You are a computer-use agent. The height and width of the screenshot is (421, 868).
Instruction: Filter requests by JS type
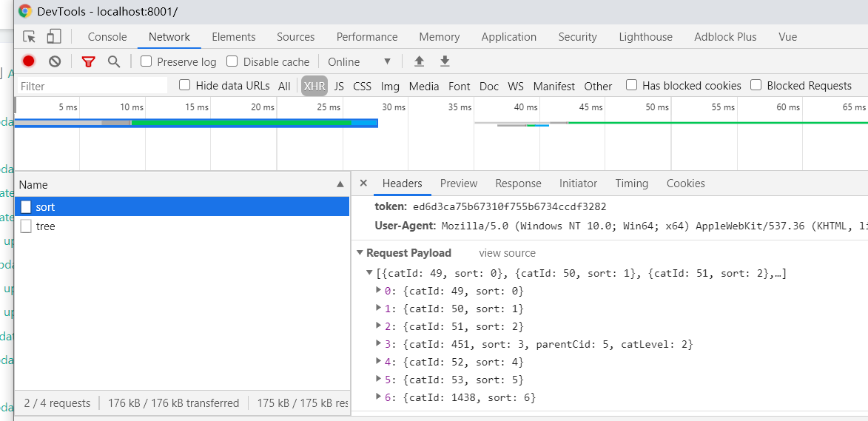(x=340, y=87)
